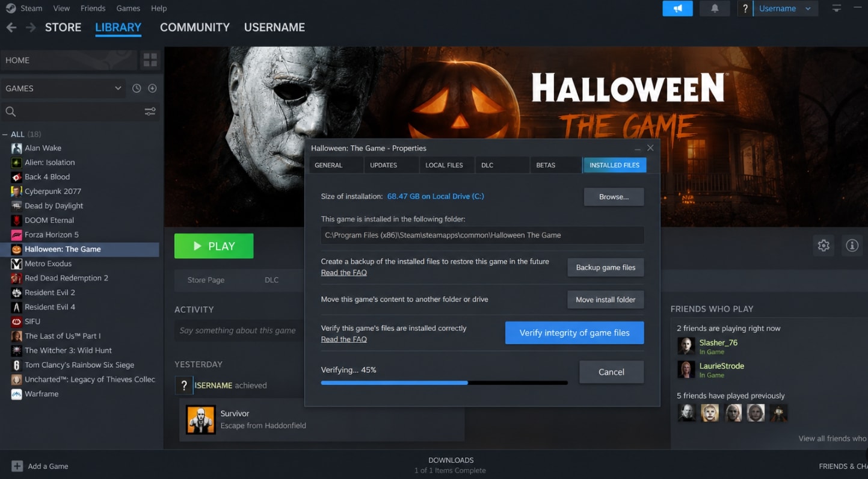868x479 pixels.
Task: Open advanced filter sliders icon
Action: (150, 112)
